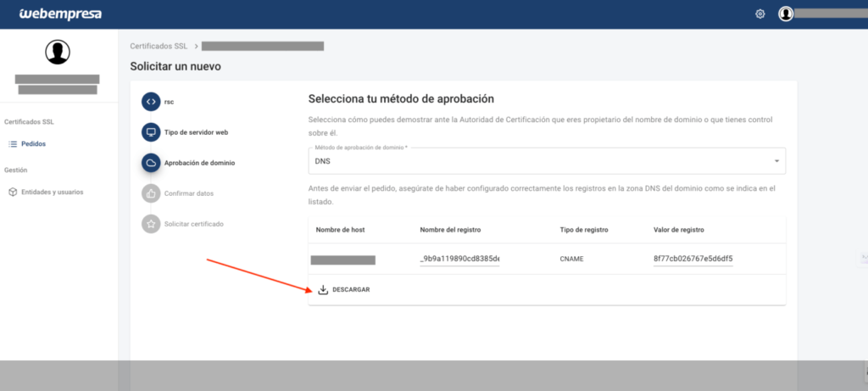Go to the rsc step label
This screenshot has width=868, height=391.
169,102
